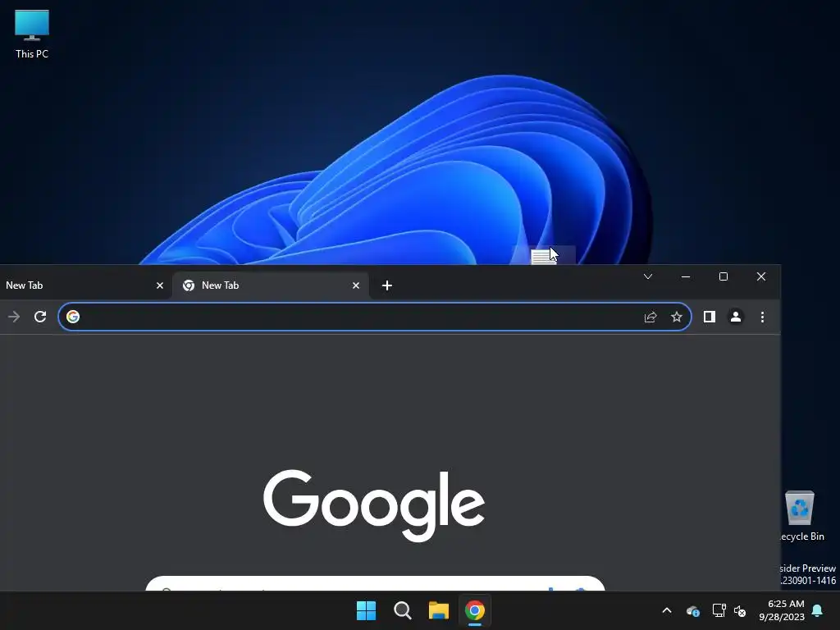Share this page from the address bar
The image size is (840, 630).
pyautogui.click(x=651, y=317)
